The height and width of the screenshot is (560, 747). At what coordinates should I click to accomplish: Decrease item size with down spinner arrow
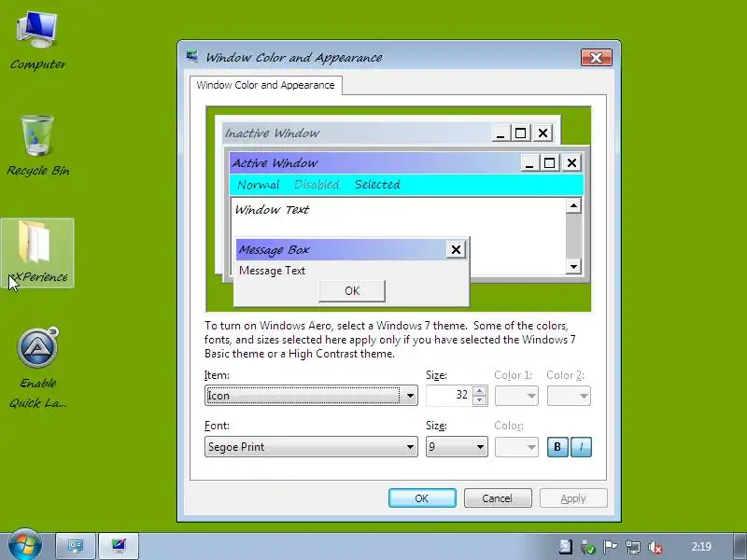point(479,400)
